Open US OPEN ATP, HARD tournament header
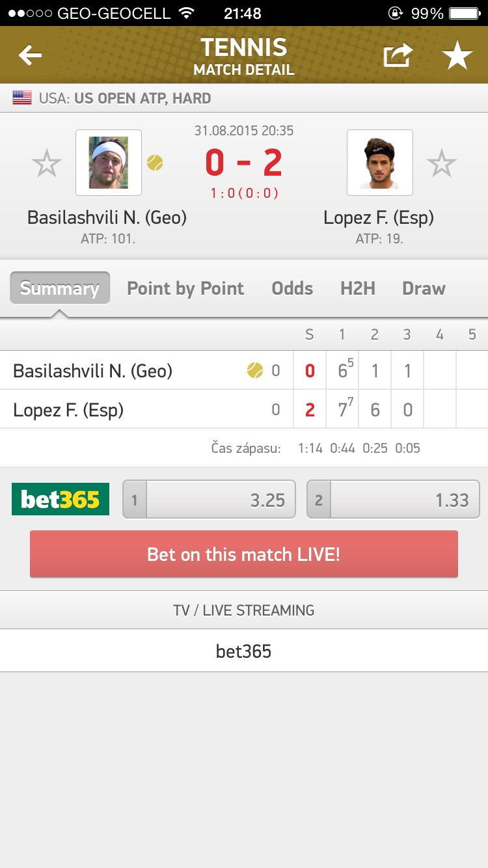This screenshot has height=868, width=488. click(x=142, y=98)
